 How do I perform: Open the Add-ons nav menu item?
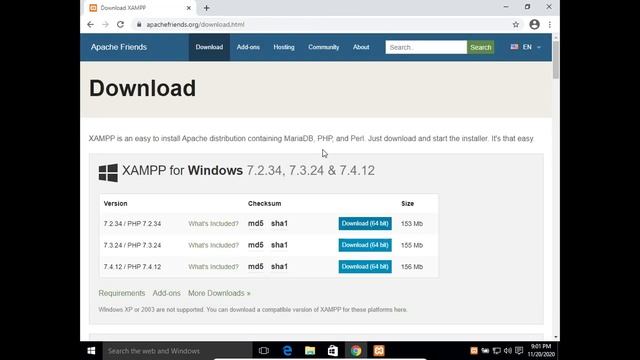(248, 47)
